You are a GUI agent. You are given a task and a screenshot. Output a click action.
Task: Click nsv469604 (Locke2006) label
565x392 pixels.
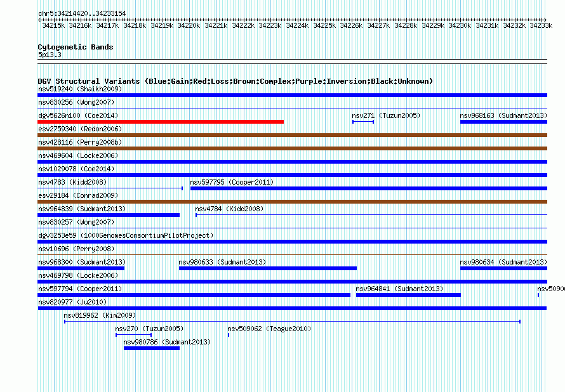click(x=78, y=155)
